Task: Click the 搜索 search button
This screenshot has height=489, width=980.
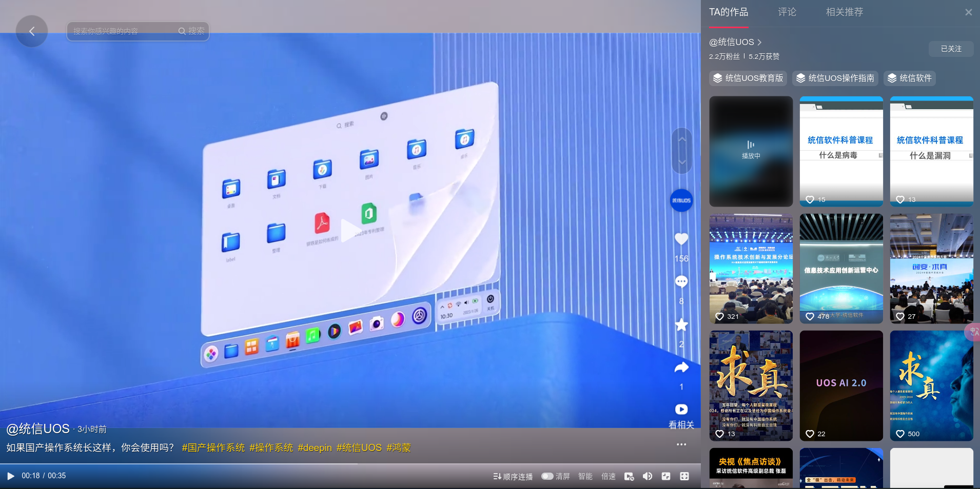Action: pos(191,31)
